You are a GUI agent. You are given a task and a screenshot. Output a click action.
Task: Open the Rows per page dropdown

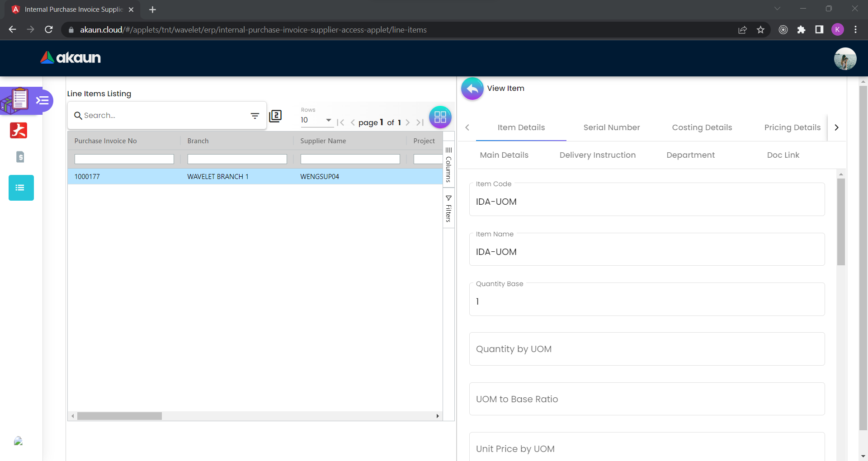(x=316, y=120)
